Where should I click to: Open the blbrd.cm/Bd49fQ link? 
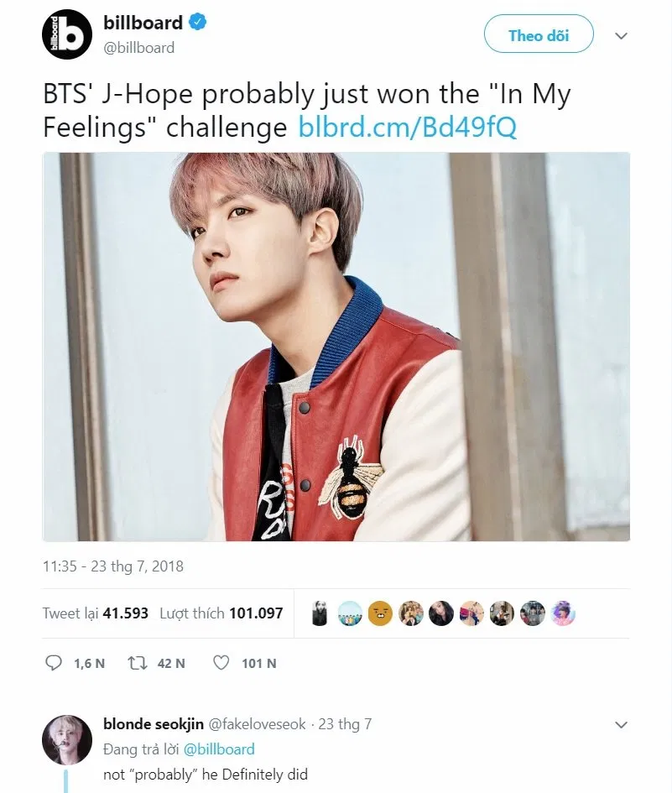[x=408, y=127]
